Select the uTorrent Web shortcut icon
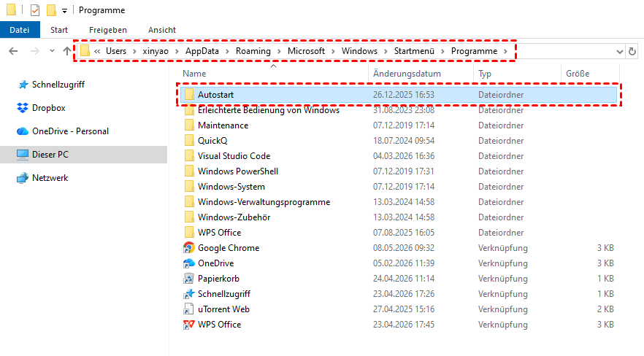644x356 pixels. point(188,309)
